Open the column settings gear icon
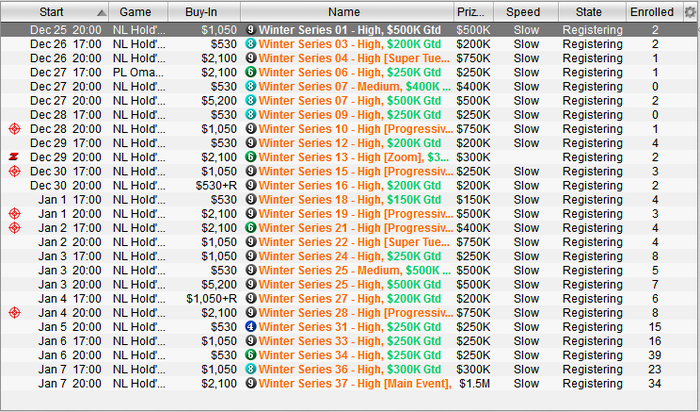This screenshot has width=700, height=412. pyautogui.click(x=691, y=12)
